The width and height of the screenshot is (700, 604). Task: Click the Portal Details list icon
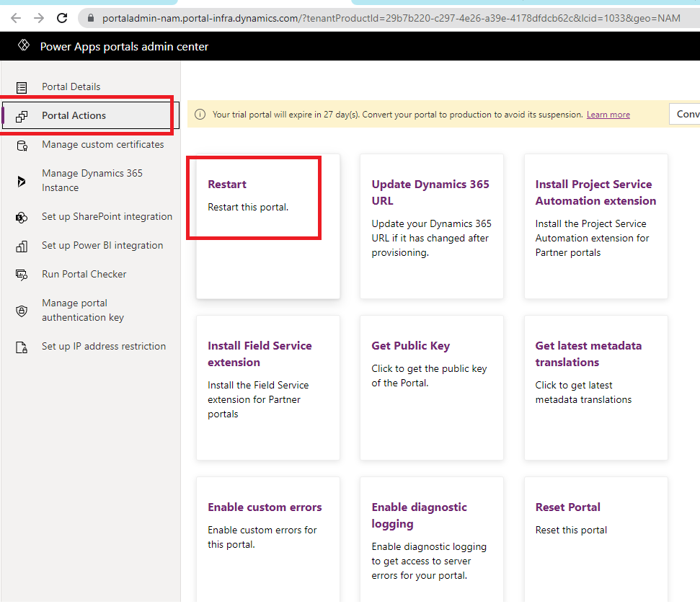(x=22, y=87)
